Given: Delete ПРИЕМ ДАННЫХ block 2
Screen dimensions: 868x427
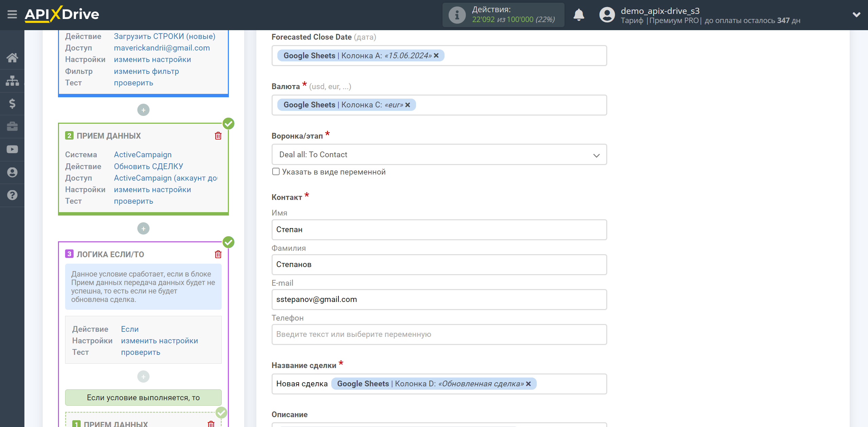Looking at the screenshot, I should [x=218, y=136].
